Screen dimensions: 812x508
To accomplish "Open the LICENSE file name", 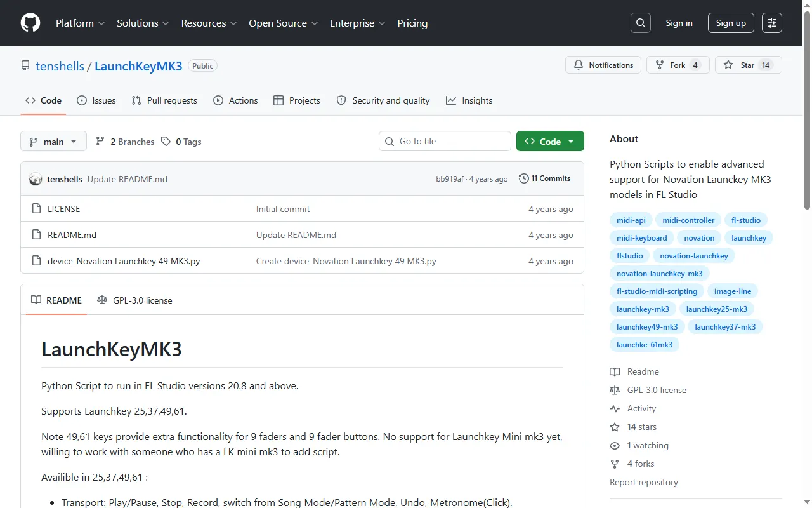I will 63,209.
